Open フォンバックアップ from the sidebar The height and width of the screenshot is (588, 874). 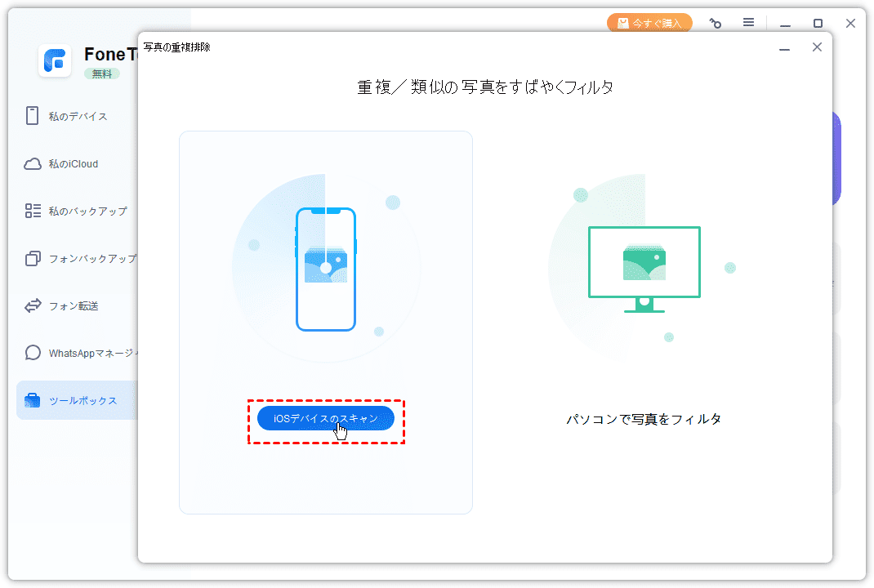point(90,258)
